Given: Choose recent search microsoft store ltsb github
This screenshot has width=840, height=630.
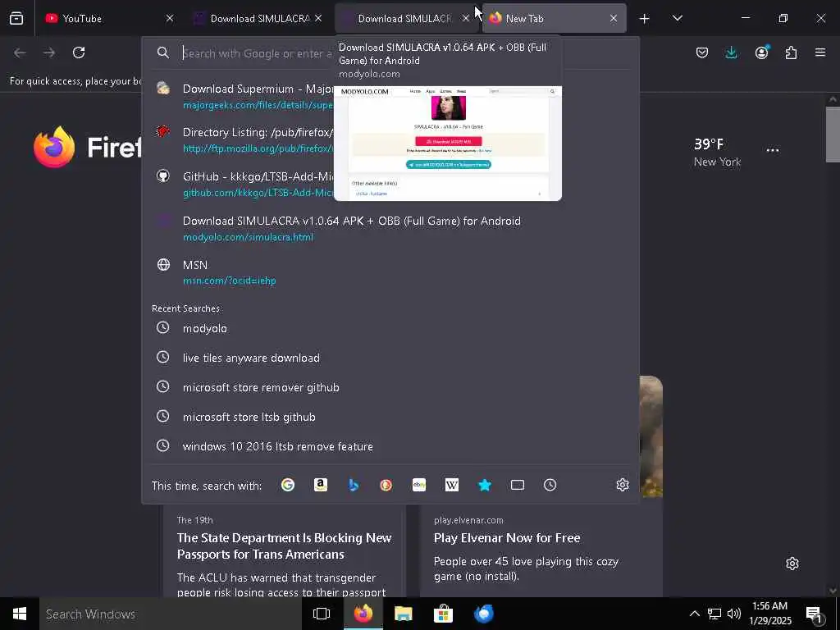Looking at the screenshot, I should (390, 416).
